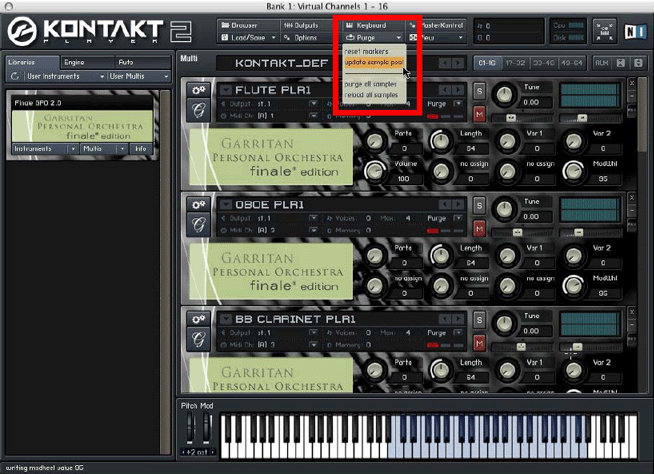Mute the Flute PLR1 instrument
The image size is (654, 474).
tap(479, 114)
